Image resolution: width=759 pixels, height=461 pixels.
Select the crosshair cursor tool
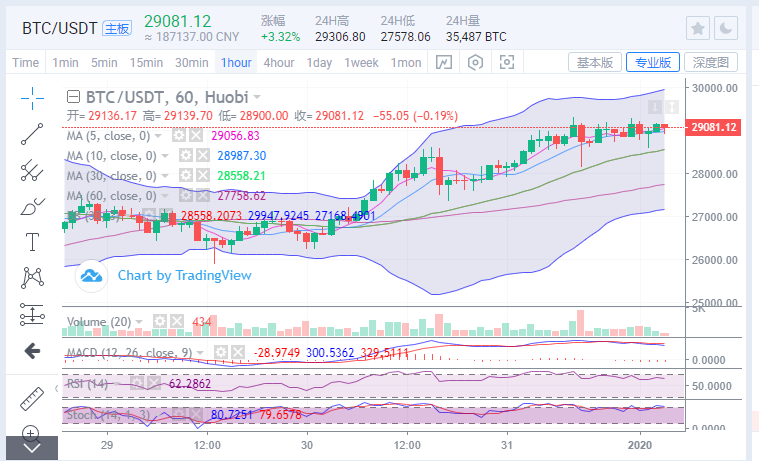click(x=32, y=97)
